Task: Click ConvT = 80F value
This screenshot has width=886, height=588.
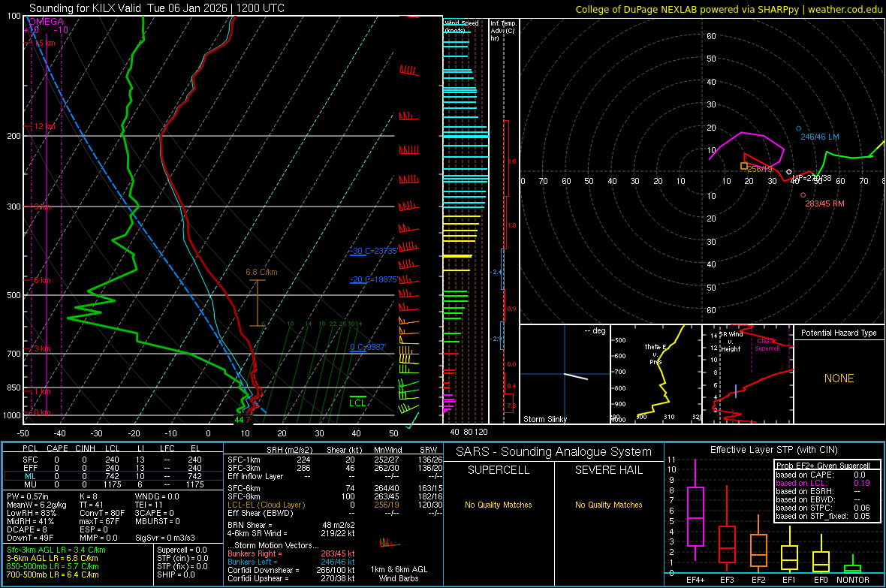Action: coord(102,514)
